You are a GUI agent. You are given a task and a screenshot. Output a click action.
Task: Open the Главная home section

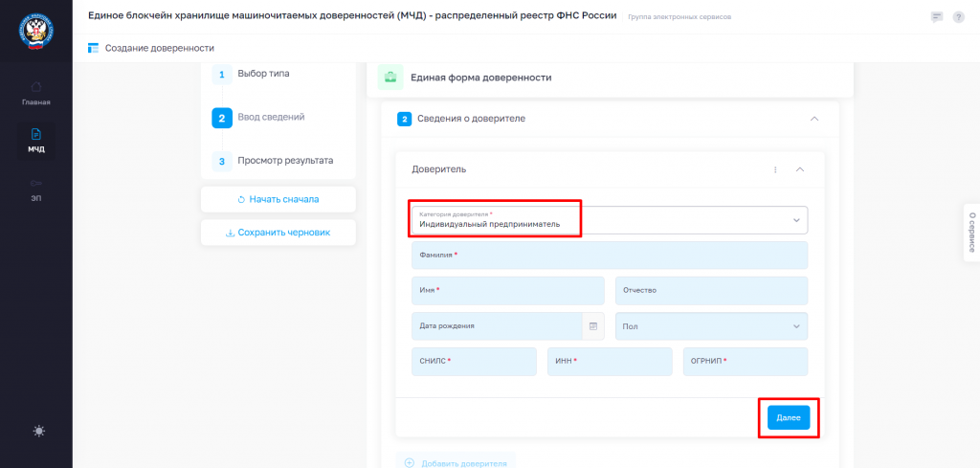click(x=36, y=93)
